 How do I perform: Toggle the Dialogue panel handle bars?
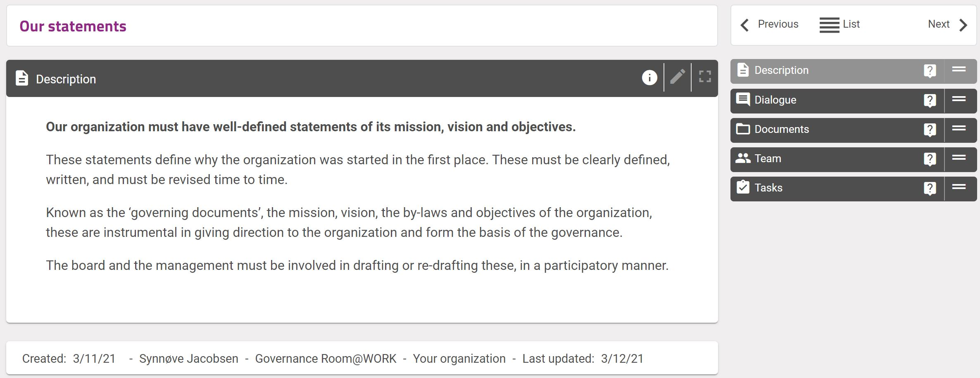959,99
